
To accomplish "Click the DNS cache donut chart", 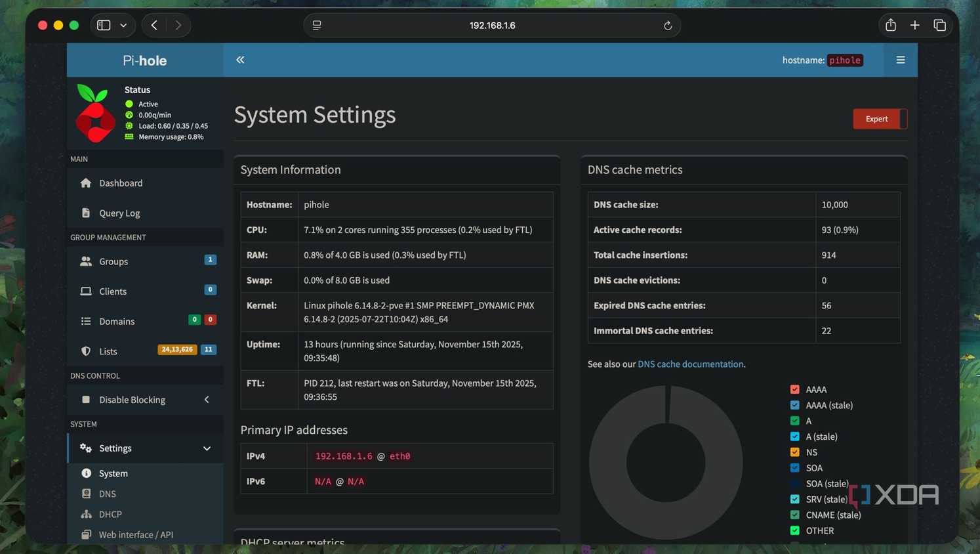I will point(666,462).
